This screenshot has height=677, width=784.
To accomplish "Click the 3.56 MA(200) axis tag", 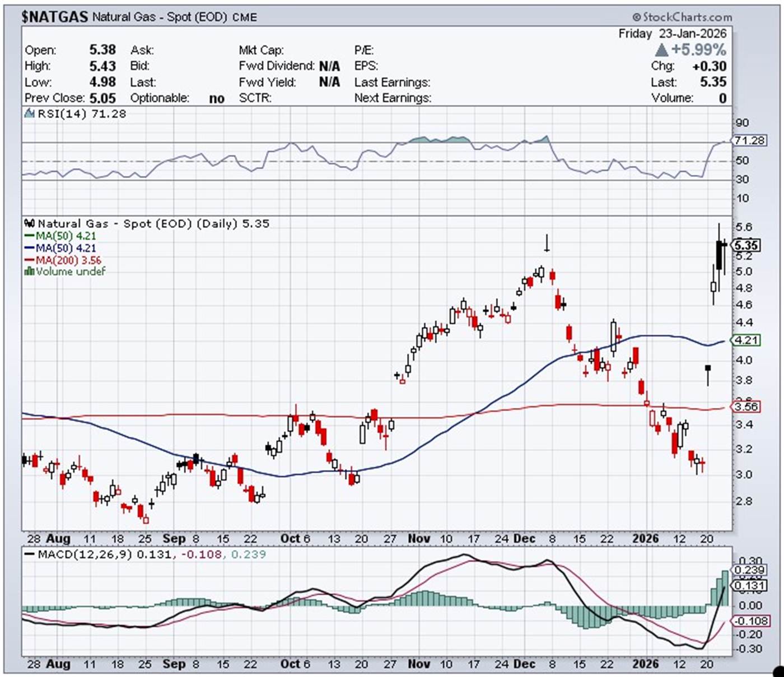I will pos(746,407).
